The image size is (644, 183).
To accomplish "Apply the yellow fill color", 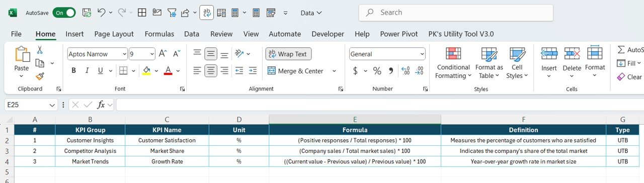I will click(x=146, y=70).
